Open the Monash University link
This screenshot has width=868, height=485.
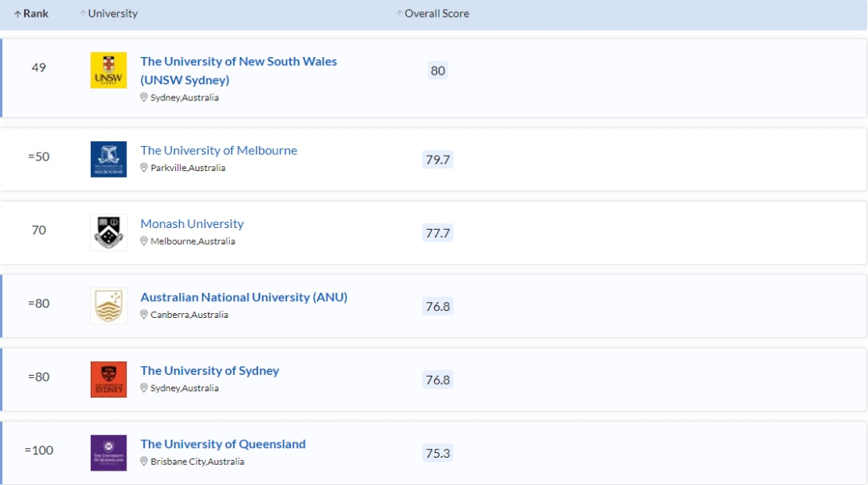point(192,224)
